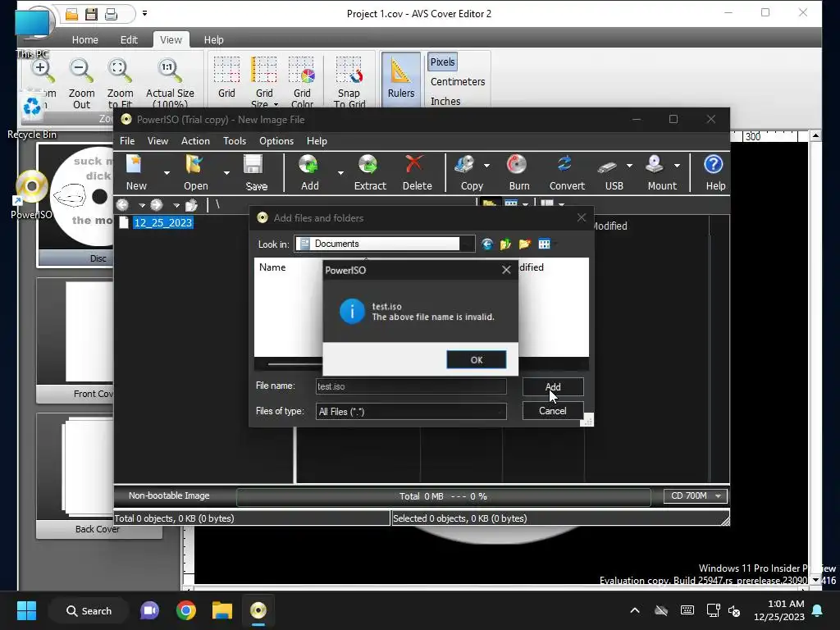Viewport: 840px width, 630px height.
Task: Select the 12_25_2023 tree item
Action: click(x=163, y=223)
